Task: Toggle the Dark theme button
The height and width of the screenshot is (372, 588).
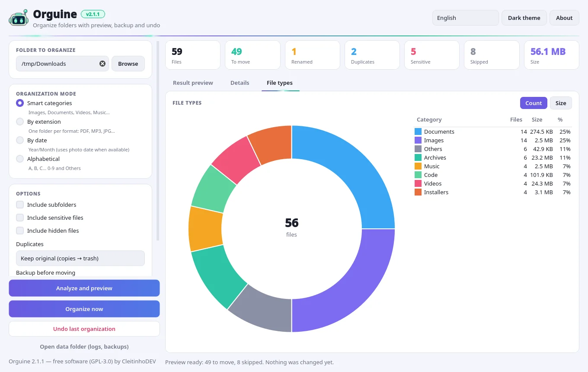Action: (x=524, y=18)
